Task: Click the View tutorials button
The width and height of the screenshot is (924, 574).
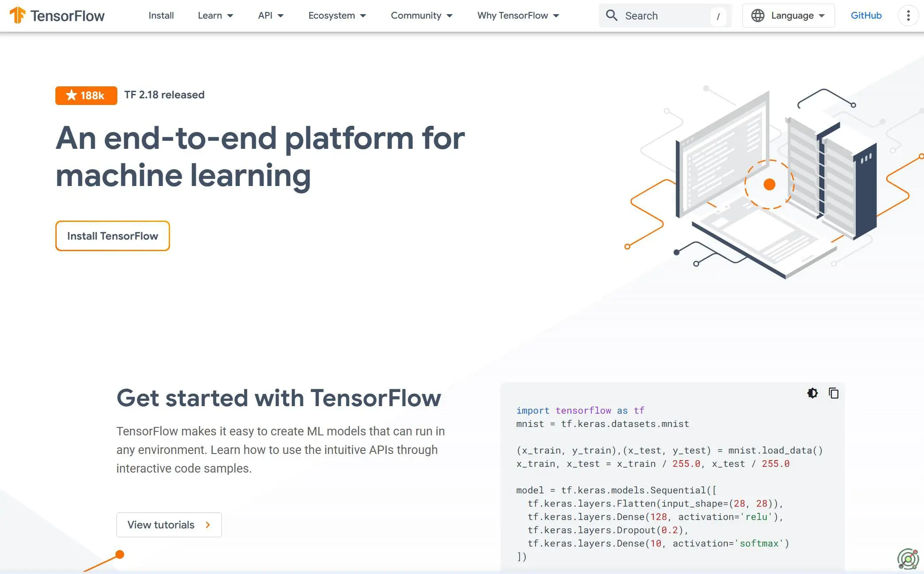Action: [169, 525]
